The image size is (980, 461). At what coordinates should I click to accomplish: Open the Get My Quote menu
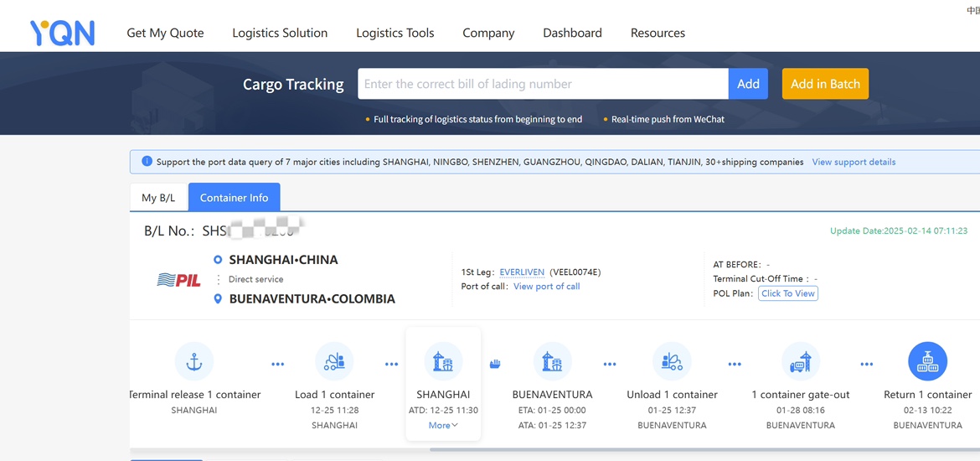pos(165,34)
